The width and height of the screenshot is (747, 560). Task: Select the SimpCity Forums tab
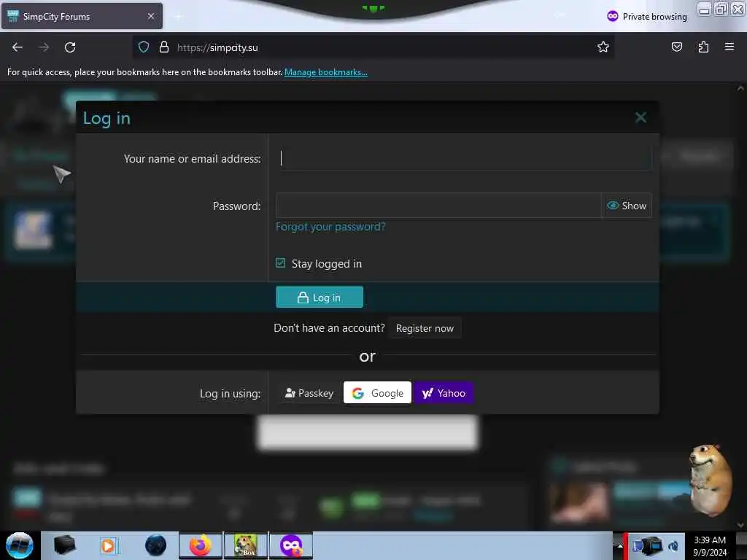tap(82, 16)
